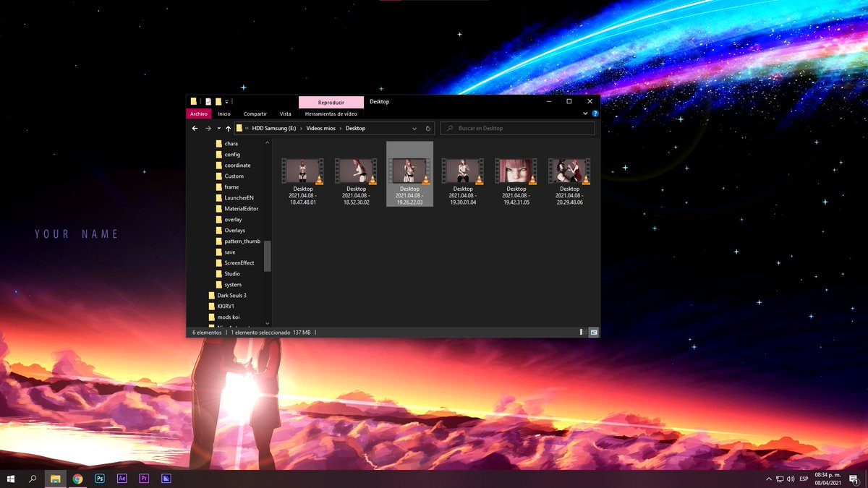Open File Explorer from the taskbar

pos(55,479)
